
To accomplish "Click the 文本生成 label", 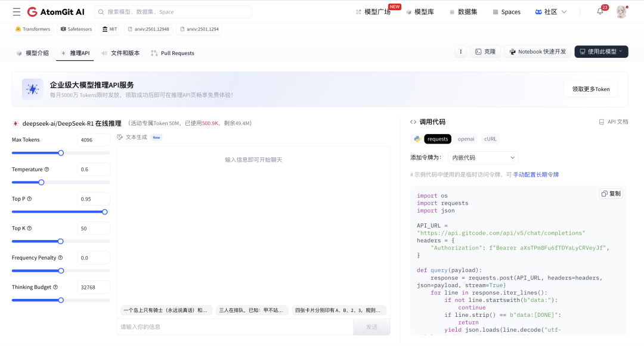I will coord(136,138).
